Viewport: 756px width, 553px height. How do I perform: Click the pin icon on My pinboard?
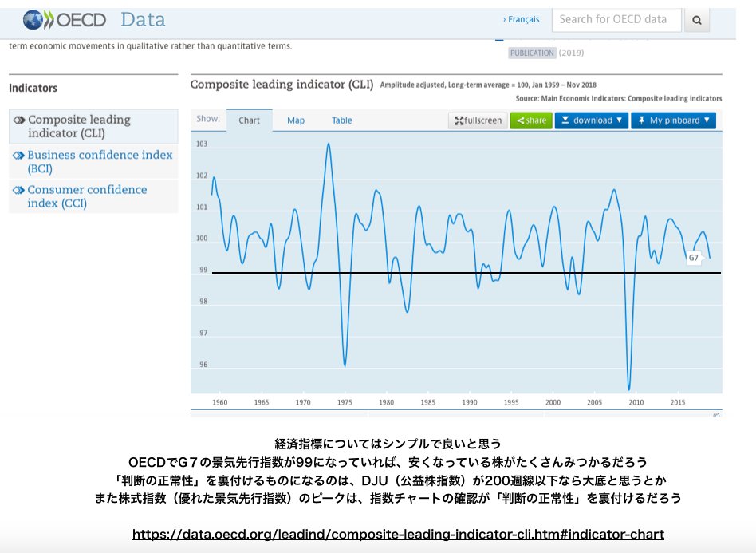[641, 120]
